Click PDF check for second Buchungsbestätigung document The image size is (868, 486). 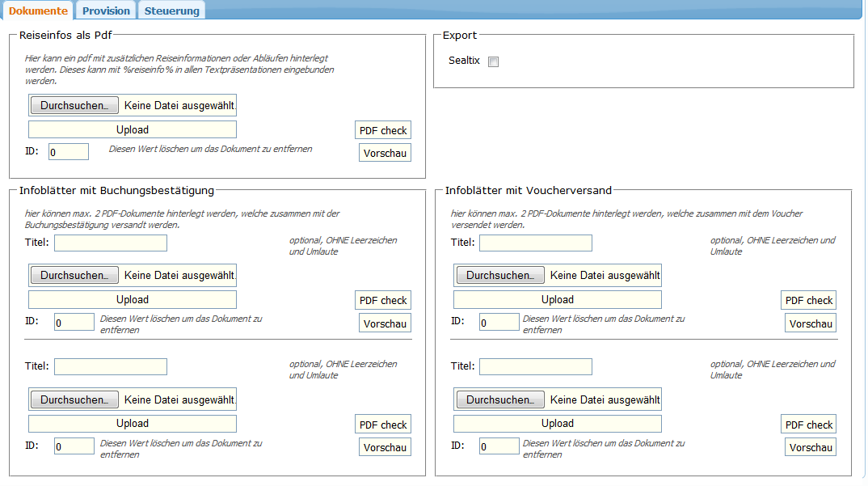[x=383, y=425]
